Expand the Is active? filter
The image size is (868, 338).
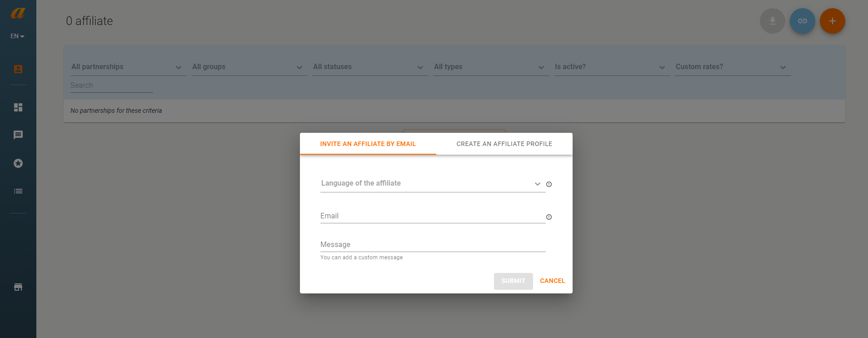coord(612,67)
